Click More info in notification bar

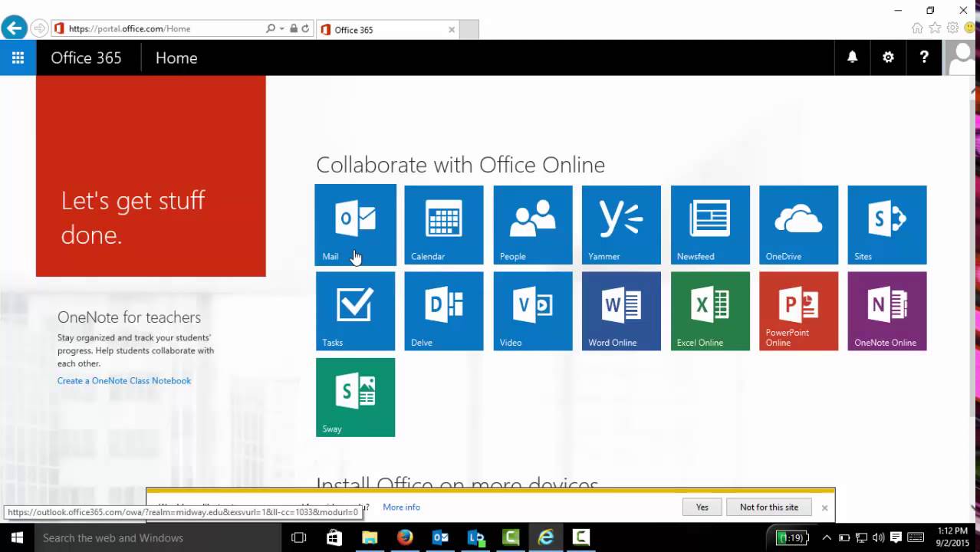[x=401, y=507]
